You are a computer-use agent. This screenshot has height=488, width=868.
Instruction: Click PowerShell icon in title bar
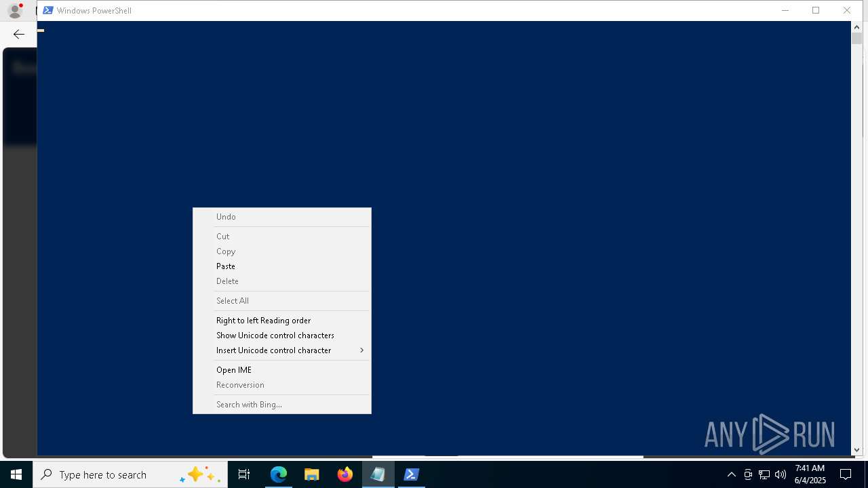click(x=47, y=10)
